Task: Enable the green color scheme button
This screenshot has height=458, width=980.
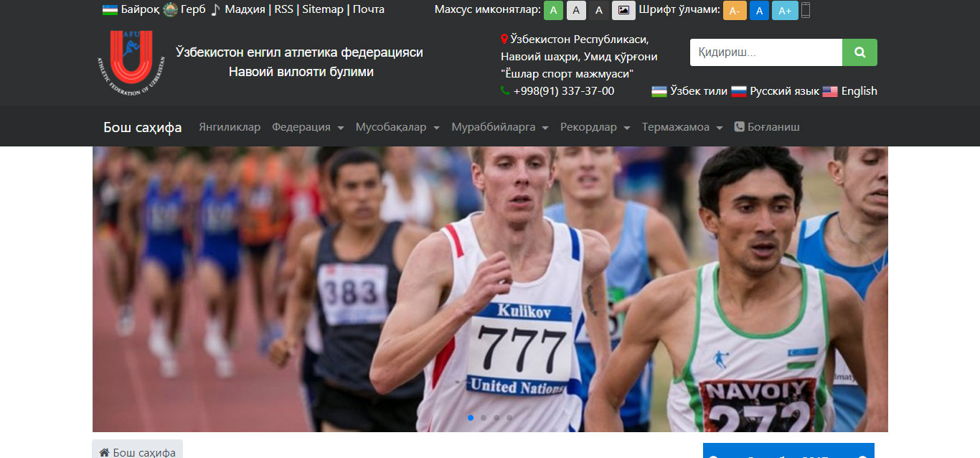Action: click(x=553, y=10)
